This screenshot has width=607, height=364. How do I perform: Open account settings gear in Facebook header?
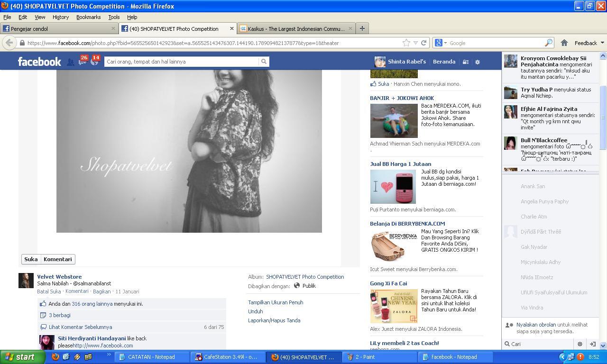click(x=478, y=62)
